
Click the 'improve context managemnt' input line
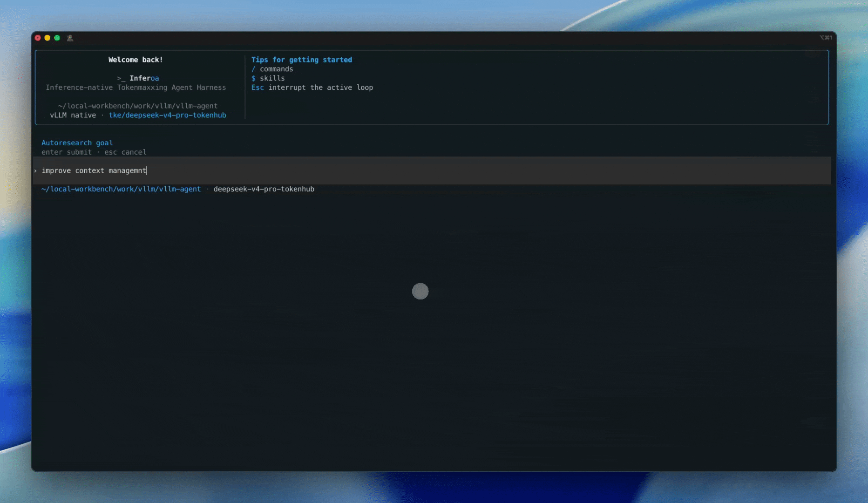coord(432,170)
